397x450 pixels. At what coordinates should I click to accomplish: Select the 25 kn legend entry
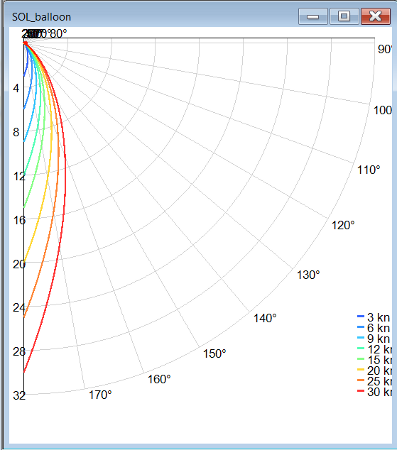374,381
